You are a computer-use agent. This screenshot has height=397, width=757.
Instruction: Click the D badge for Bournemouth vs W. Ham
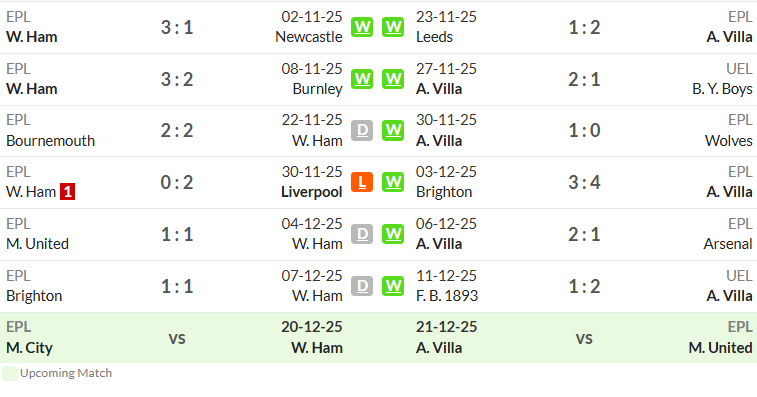362,130
